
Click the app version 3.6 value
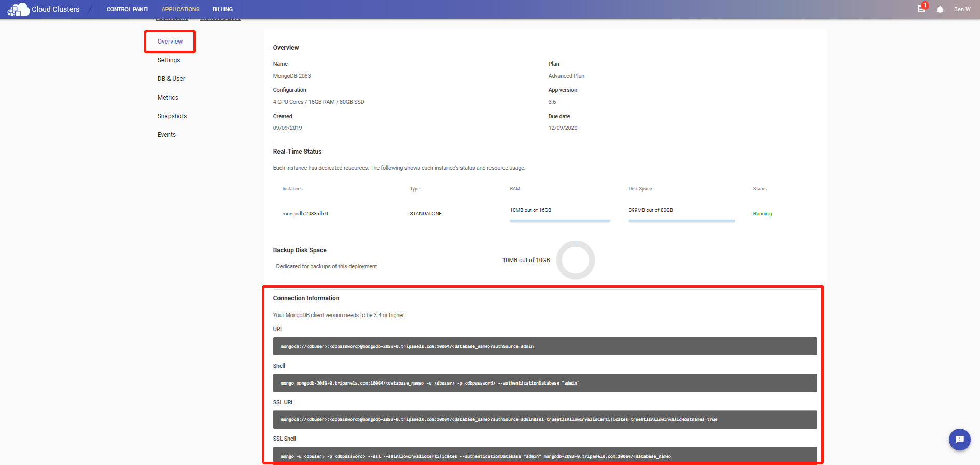pos(552,102)
